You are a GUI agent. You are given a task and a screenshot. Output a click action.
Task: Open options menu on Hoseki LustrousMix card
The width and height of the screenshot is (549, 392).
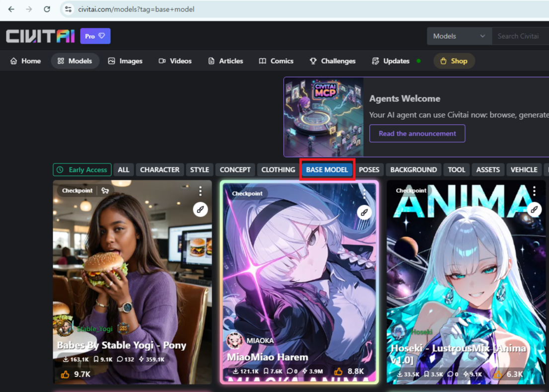(534, 191)
